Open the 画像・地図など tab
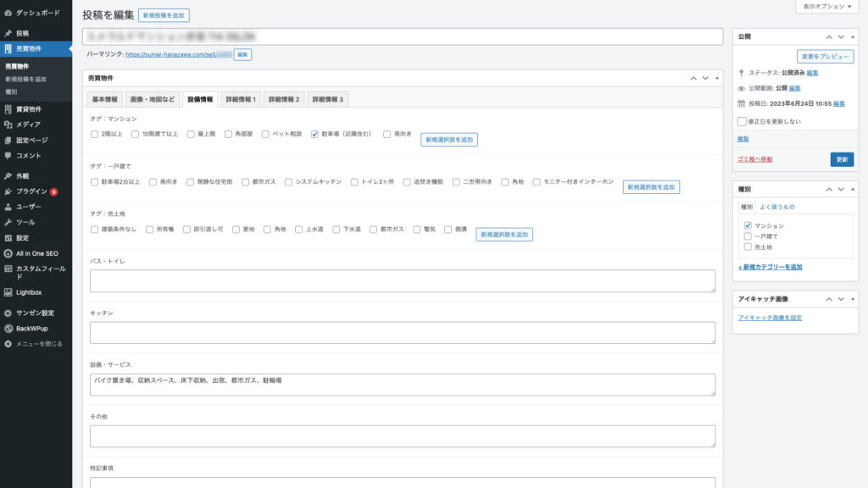Viewport: 868px width, 488px height. click(x=153, y=99)
